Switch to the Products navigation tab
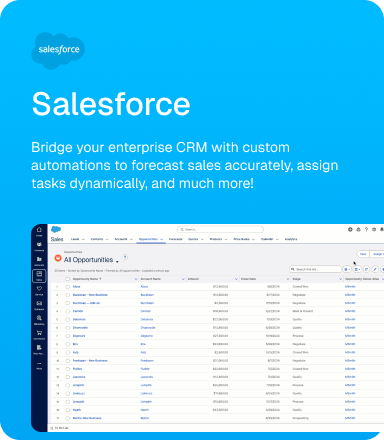 click(216, 239)
